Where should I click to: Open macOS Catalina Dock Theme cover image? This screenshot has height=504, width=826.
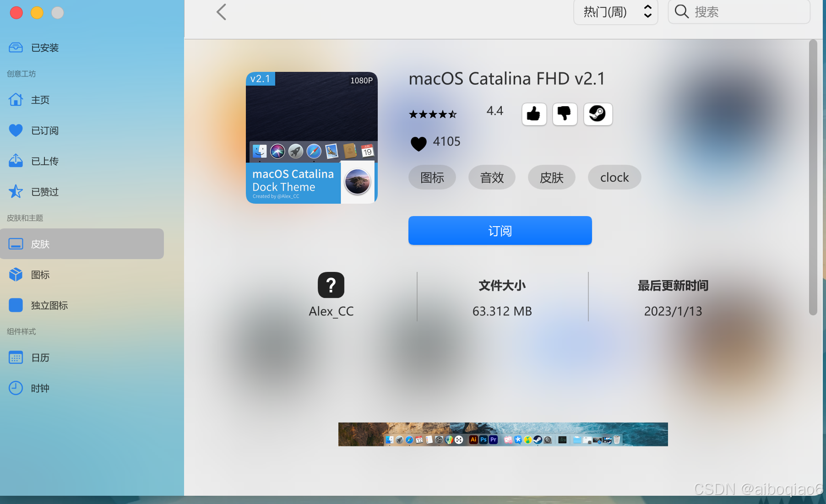point(312,137)
